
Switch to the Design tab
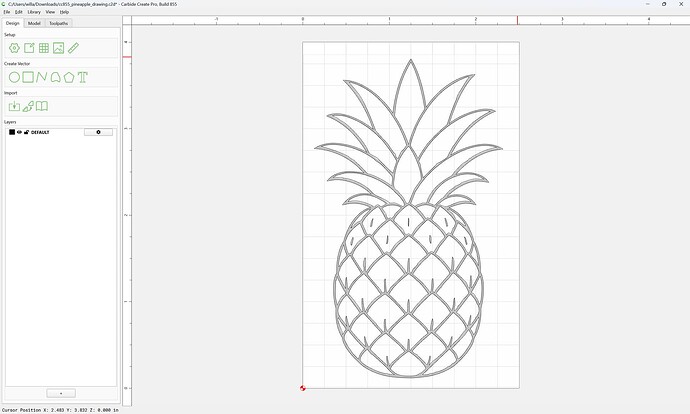(x=12, y=23)
